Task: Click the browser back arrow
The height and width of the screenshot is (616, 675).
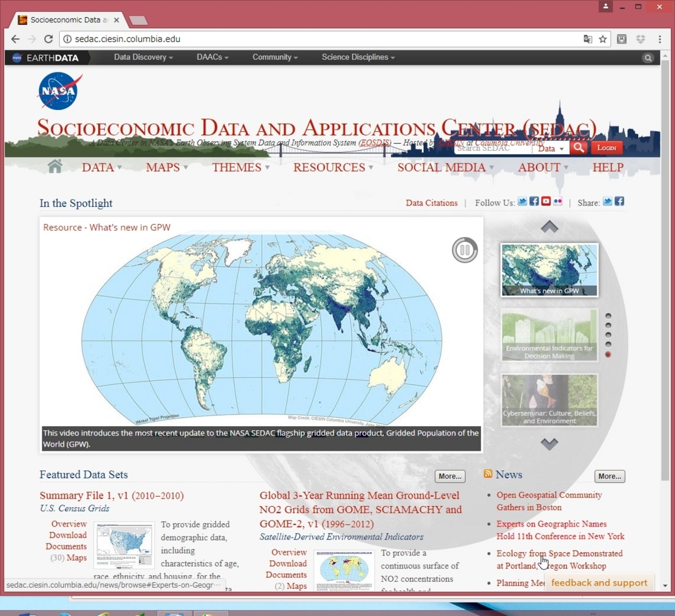Action: point(15,39)
